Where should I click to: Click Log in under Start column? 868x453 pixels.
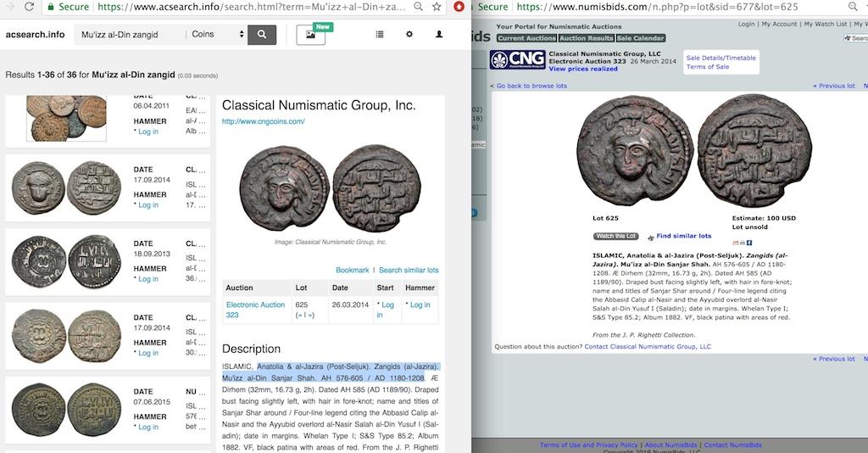[x=385, y=310]
